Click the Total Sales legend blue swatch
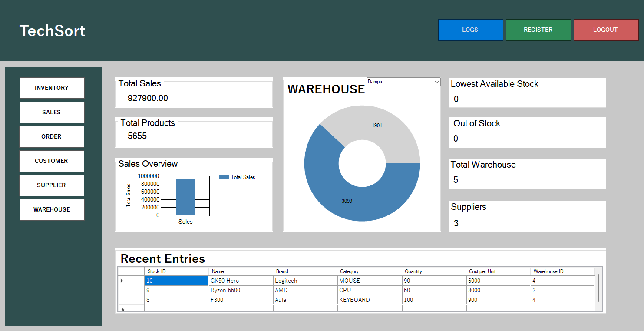 (224, 177)
